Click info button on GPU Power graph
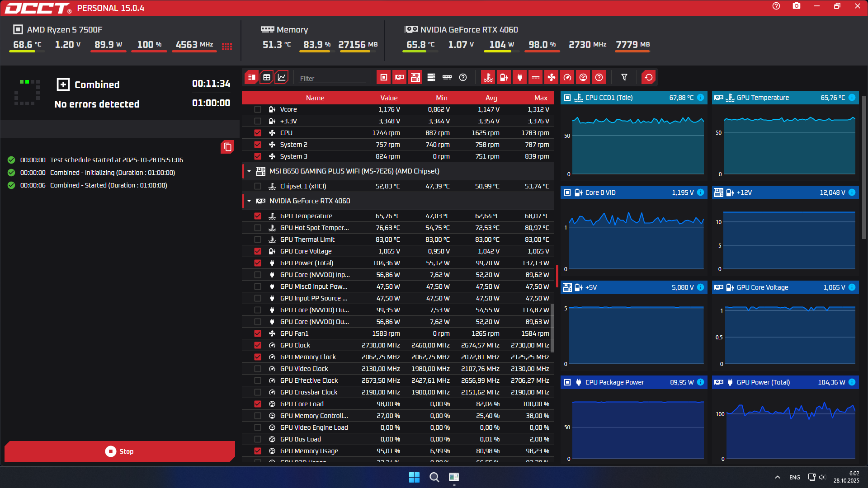The height and width of the screenshot is (488, 868). 852,382
